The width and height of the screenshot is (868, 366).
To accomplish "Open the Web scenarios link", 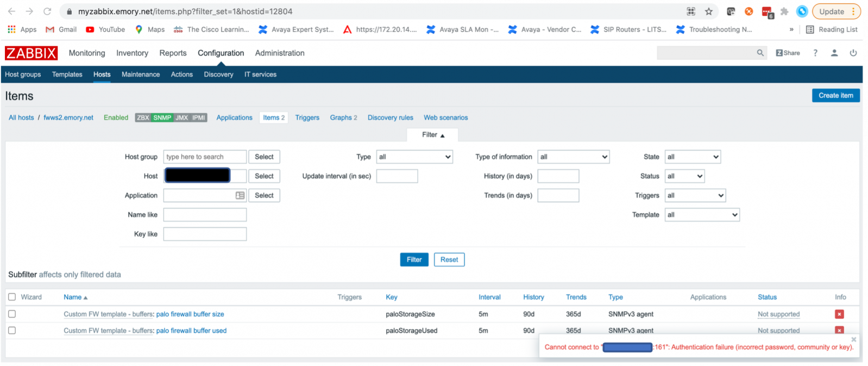I will click(x=446, y=117).
